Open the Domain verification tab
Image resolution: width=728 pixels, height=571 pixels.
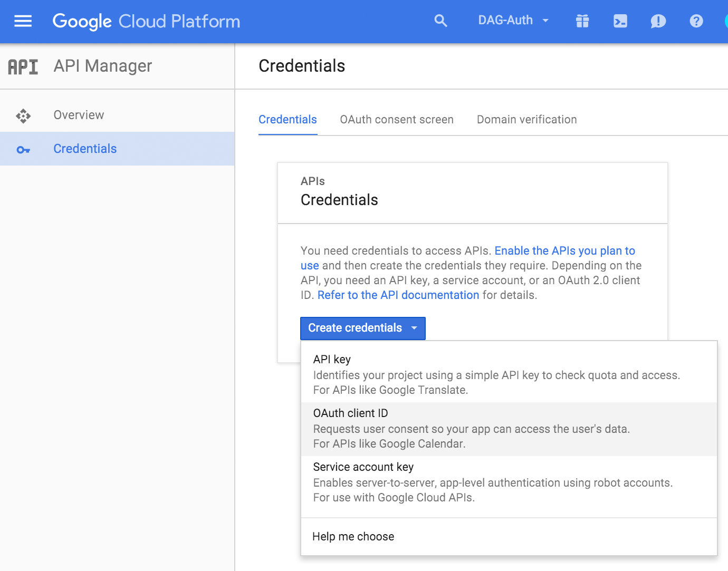tap(526, 120)
